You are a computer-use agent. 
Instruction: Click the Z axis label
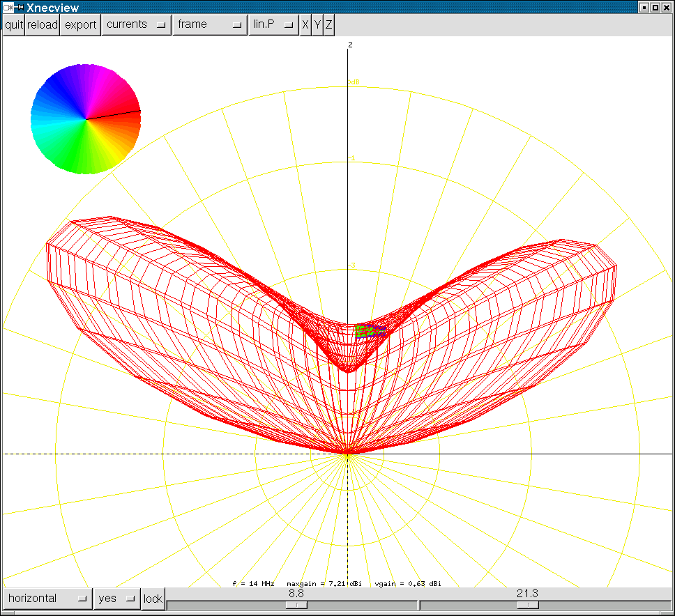351,45
